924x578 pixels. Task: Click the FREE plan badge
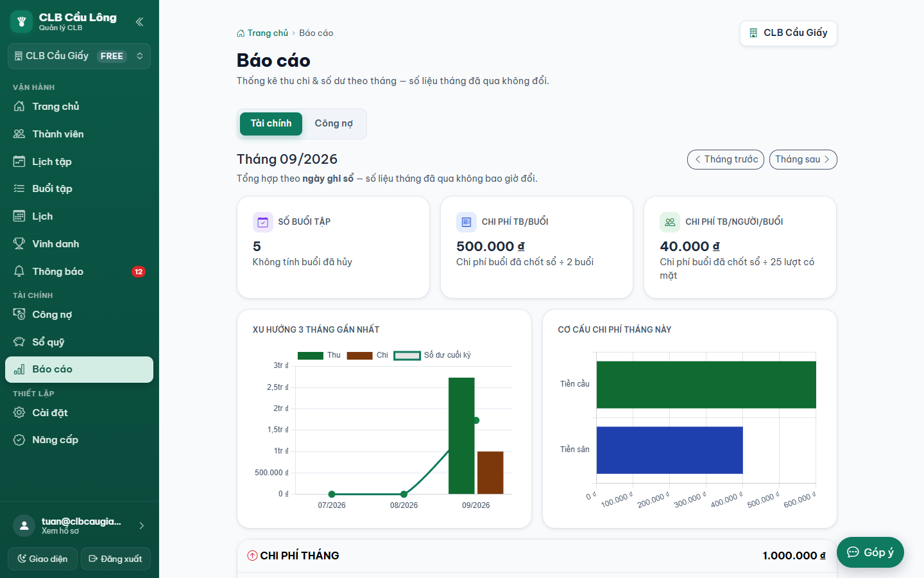[x=112, y=56]
